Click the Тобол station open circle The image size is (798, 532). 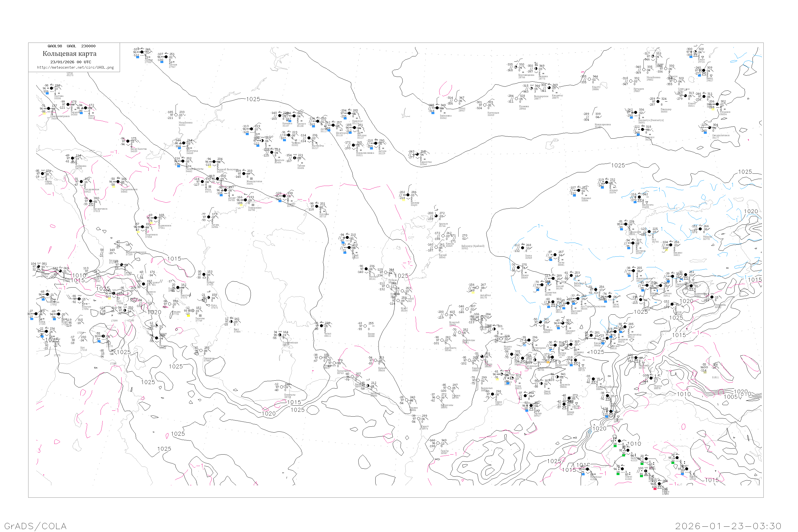click(x=456, y=101)
